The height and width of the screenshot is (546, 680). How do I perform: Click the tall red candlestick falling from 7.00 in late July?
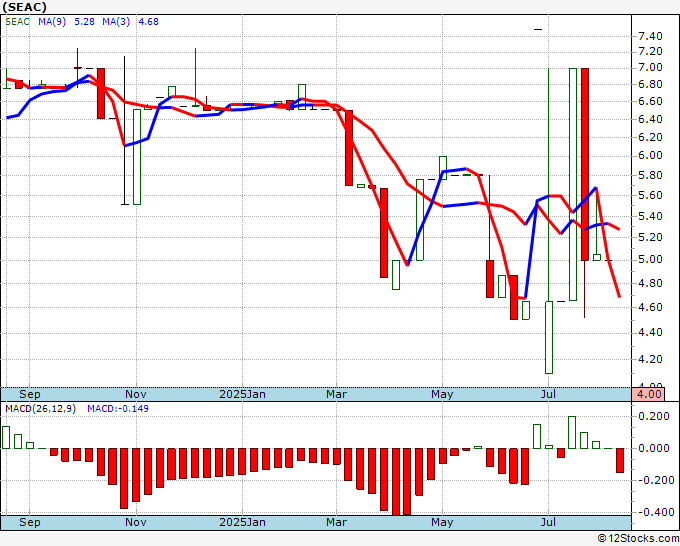pos(585,164)
